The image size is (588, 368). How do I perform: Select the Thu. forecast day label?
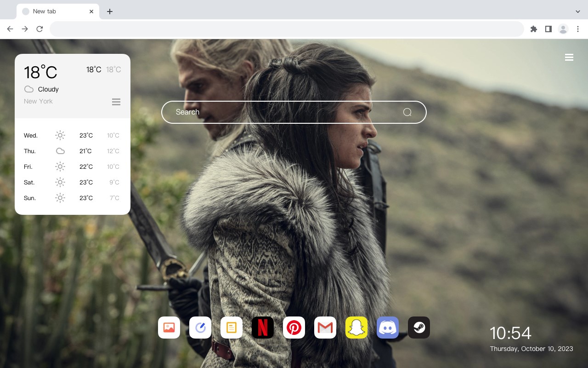tap(30, 151)
